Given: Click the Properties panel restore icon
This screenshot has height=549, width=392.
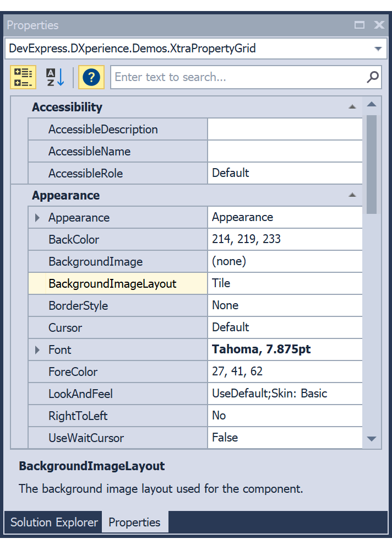Looking at the screenshot, I should 360,25.
